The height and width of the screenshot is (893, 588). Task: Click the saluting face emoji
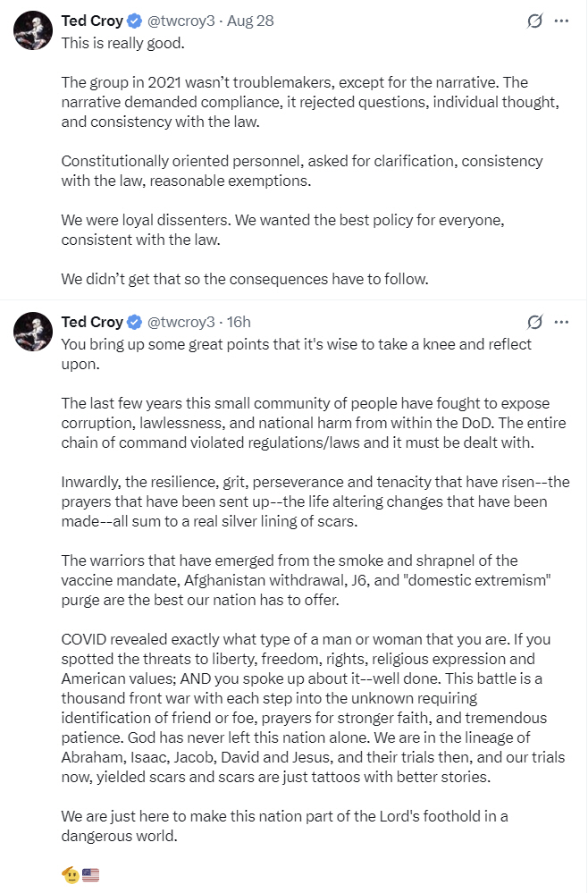pos(71,875)
